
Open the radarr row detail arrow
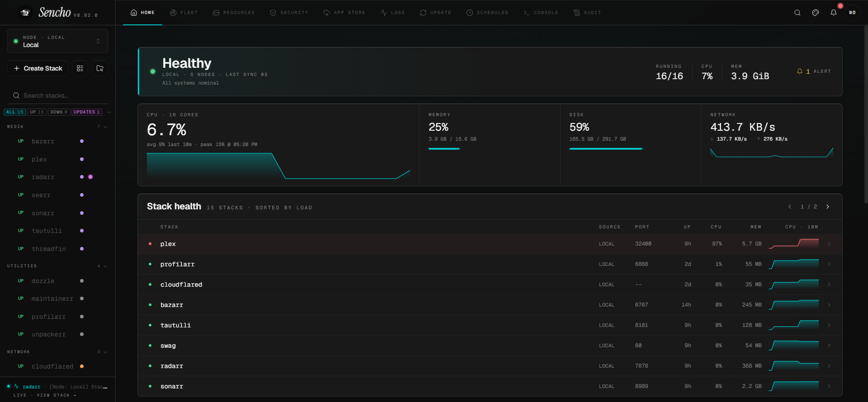829,366
